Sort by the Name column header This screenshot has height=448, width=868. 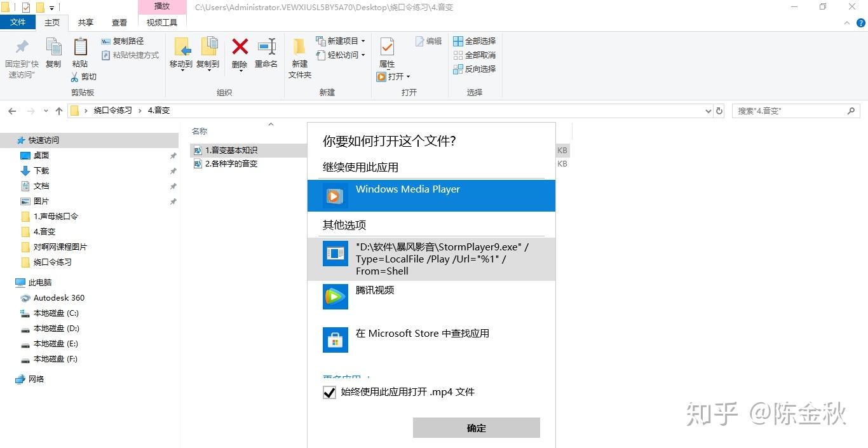click(200, 132)
